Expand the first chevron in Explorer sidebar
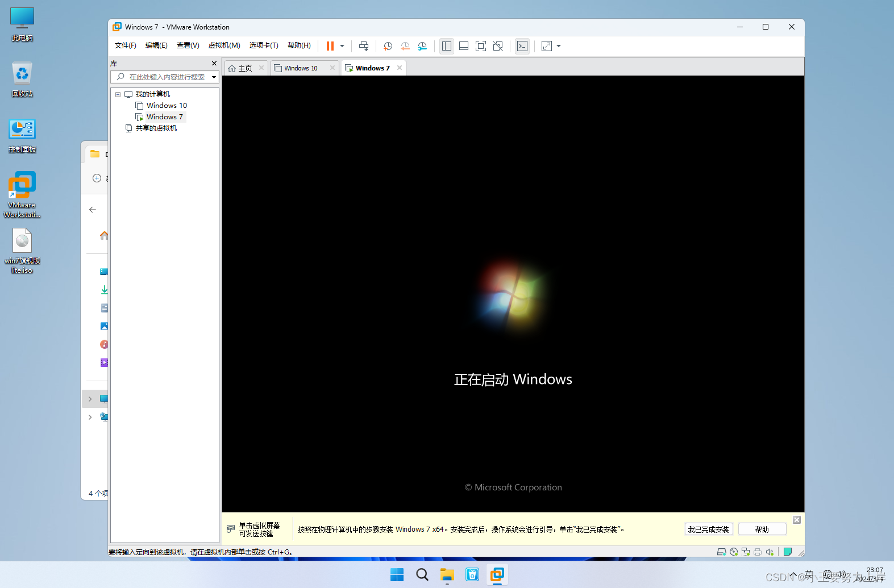Screen dimensions: 894x588 [x=90, y=399]
